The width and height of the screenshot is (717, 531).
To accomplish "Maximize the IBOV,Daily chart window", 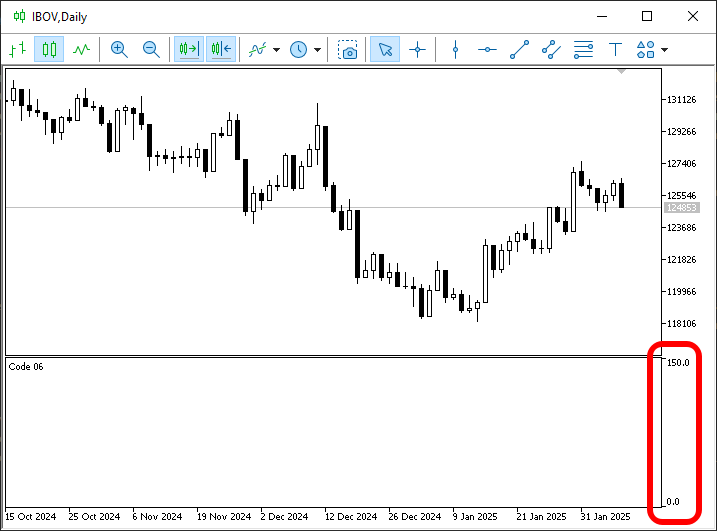I will [x=647, y=16].
